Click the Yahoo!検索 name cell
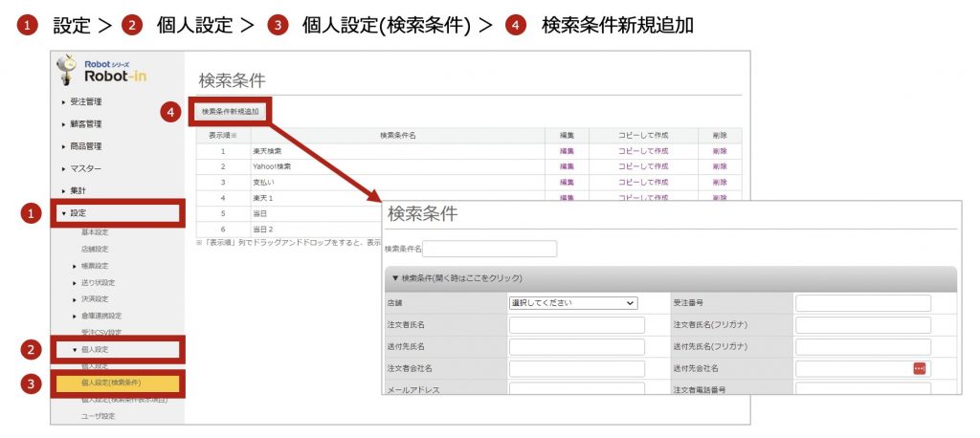The image size is (980, 438). pyautogui.click(x=397, y=166)
